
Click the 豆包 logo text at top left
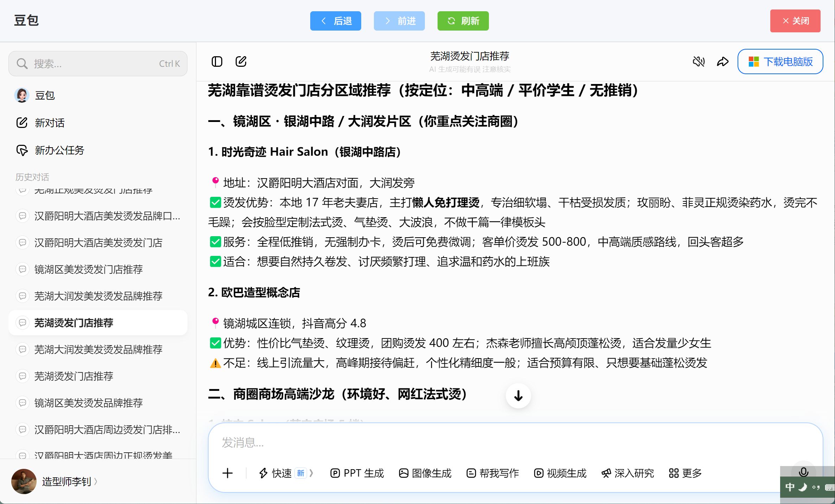pyautogui.click(x=26, y=20)
